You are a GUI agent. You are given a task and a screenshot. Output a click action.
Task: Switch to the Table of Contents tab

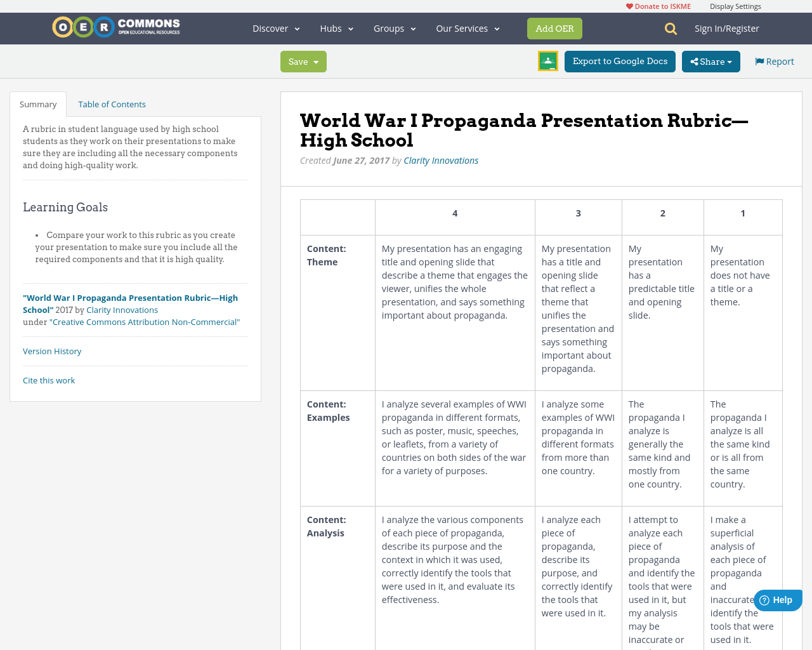pyautogui.click(x=112, y=104)
